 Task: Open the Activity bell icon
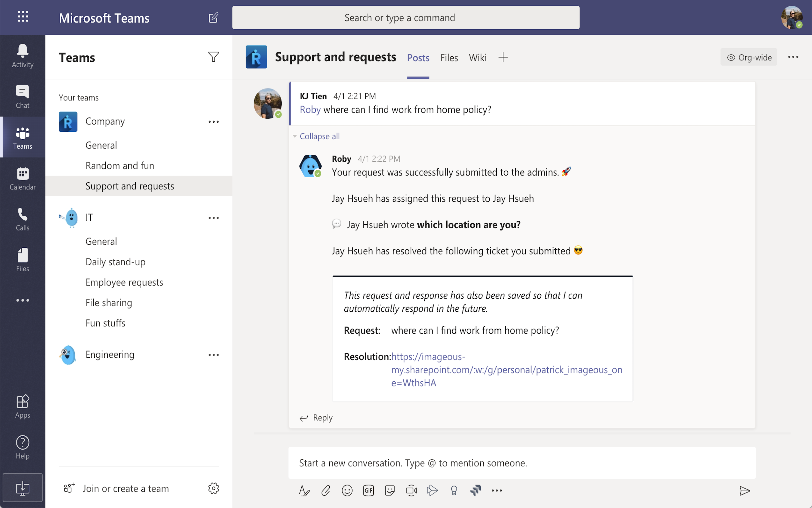[x=22, y=56]
